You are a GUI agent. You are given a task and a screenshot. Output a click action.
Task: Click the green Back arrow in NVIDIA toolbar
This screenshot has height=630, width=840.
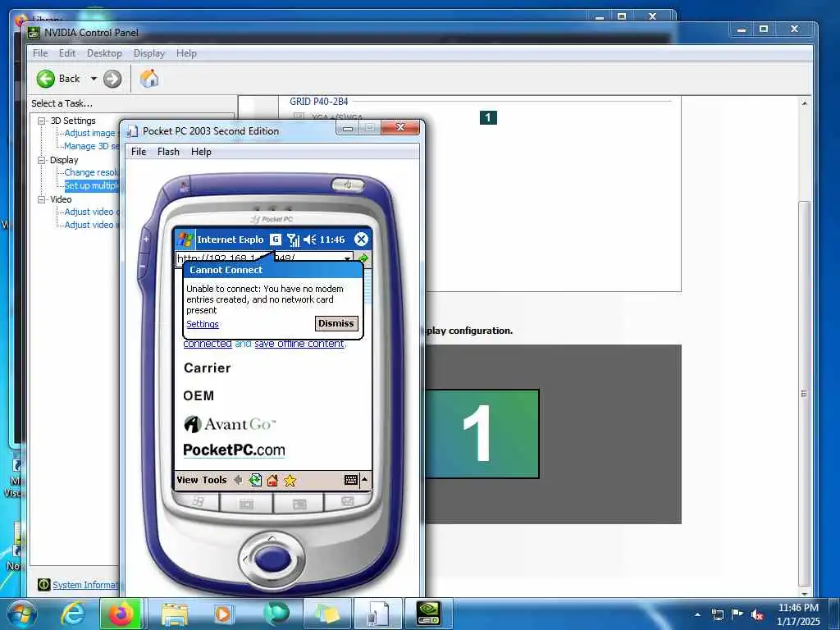pos(46,79)
